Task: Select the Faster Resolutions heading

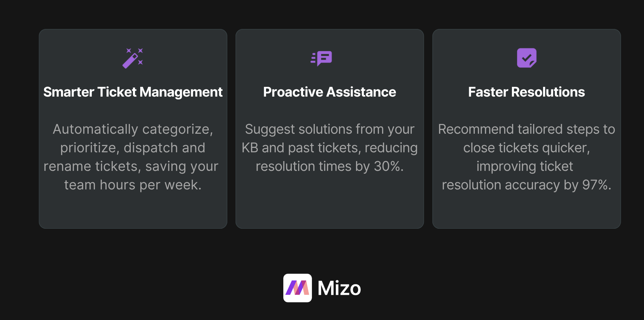Action: click(x=526, y=92)
